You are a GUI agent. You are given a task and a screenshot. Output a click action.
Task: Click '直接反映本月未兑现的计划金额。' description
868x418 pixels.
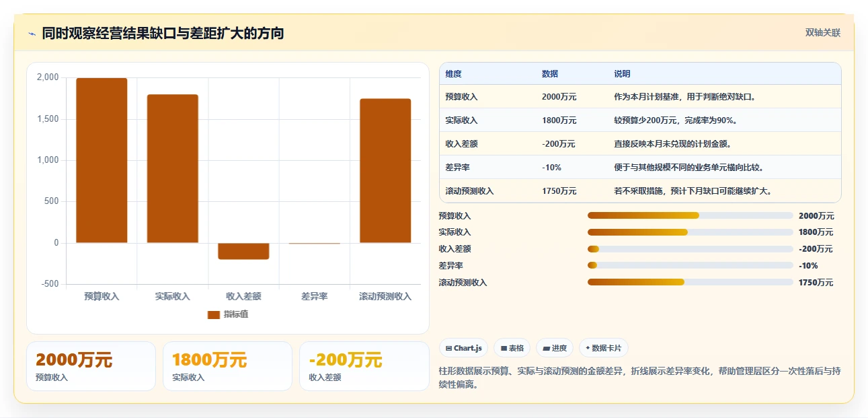click(x=674, y=144)
